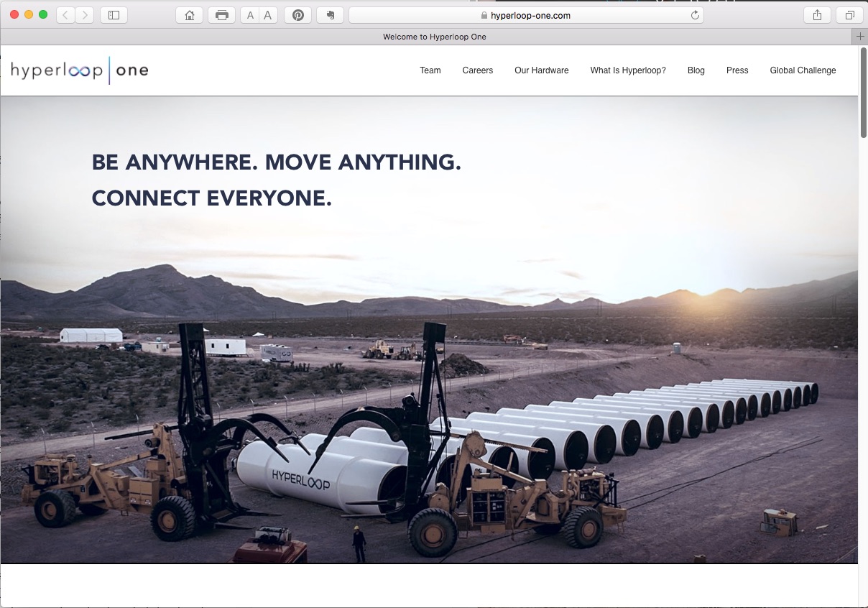This screenshot has width=868, height=608.
Task: Show all tabs overview icon
Action: click(x=849, y=15)
